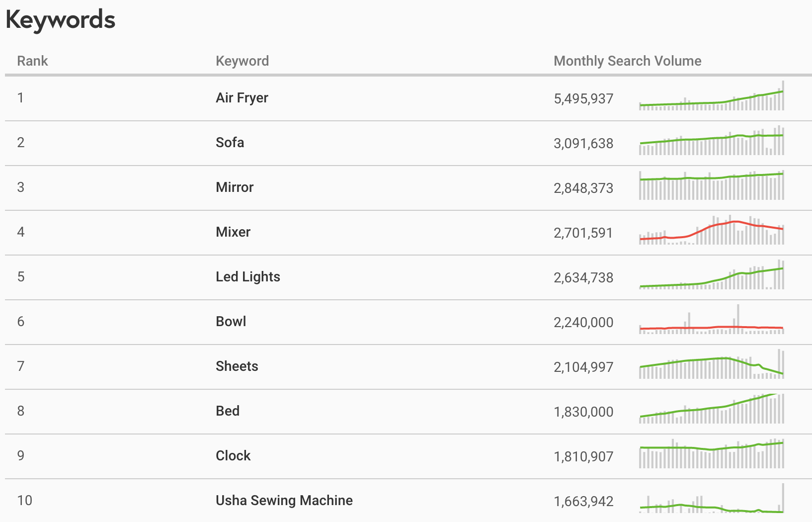Screen dimensions: 812x522
Task: Select the Led Lights keyword
Action: pos(248,276)
